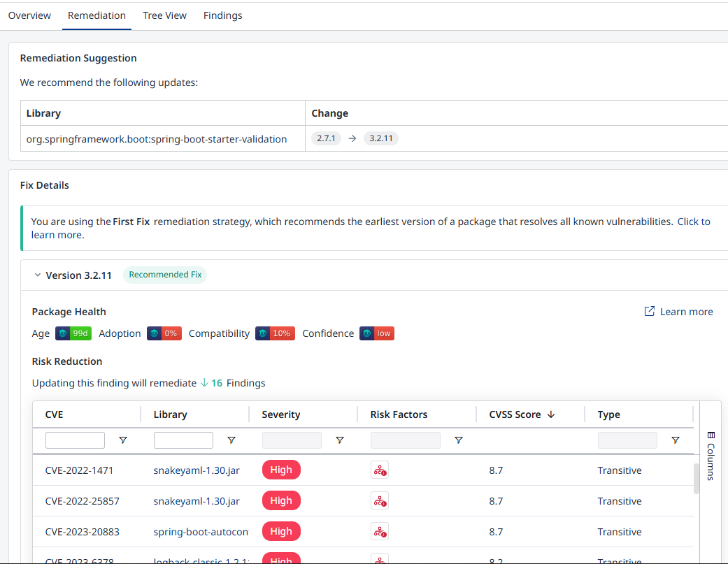Click the CVE filter text field
The image size is (728, 564).
click(x=75, y=440)
